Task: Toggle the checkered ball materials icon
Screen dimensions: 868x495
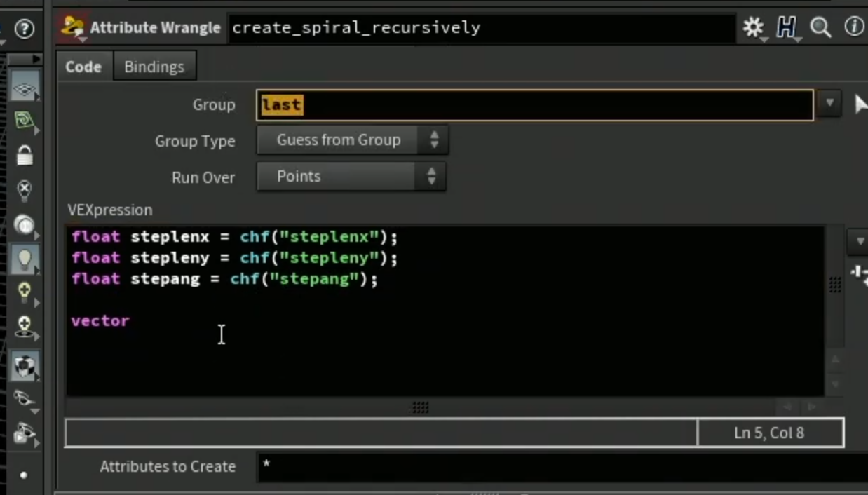Action: click(x=25, y=365)
